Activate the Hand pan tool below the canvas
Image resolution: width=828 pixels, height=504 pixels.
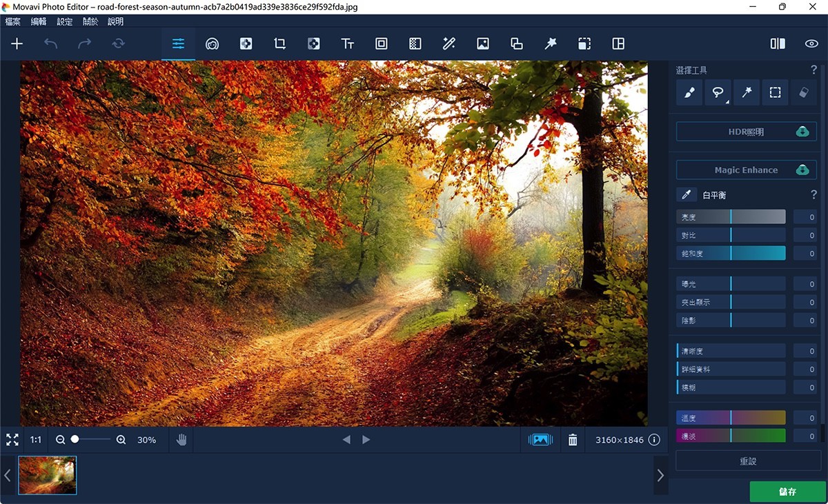click(181, 439)
